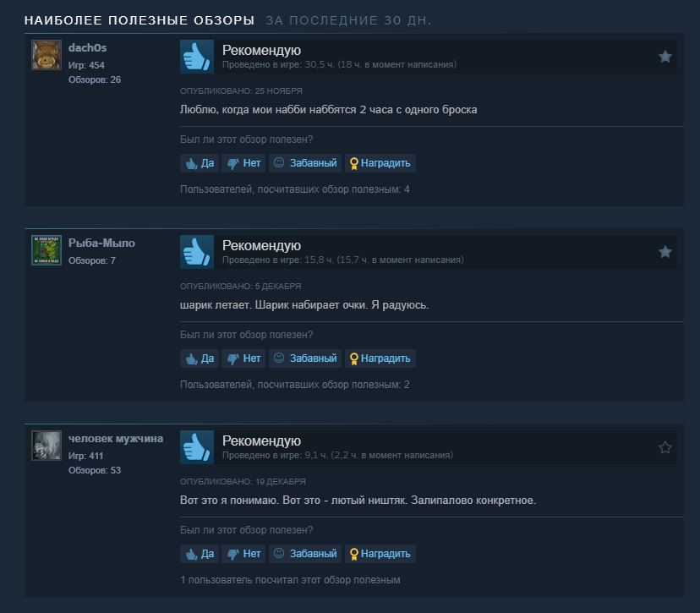Mark dach0s review as Забавный
This screenshot has width=700, height=613.
point(305,163)
